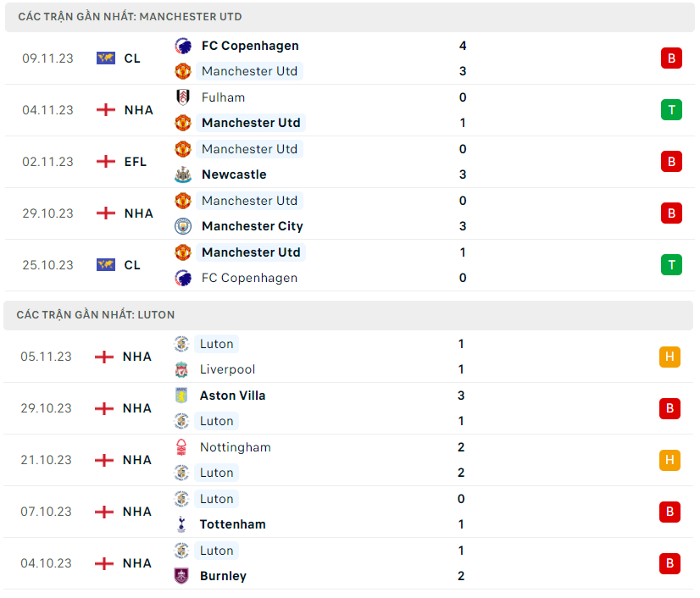Click the Tottenham club crest icon
The height and width of the screenshot is (598, 700).
181,524
